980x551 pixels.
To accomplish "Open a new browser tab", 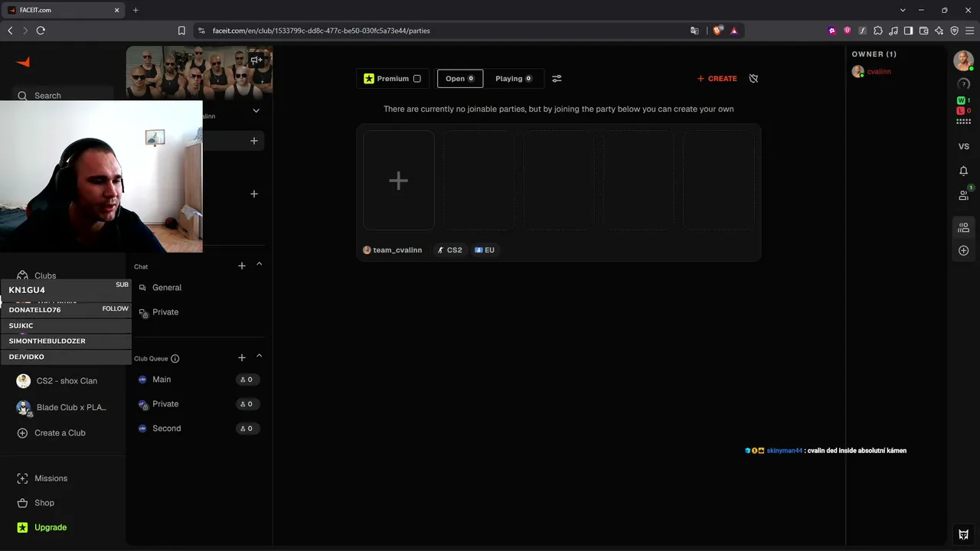I will tap(136, 10).
